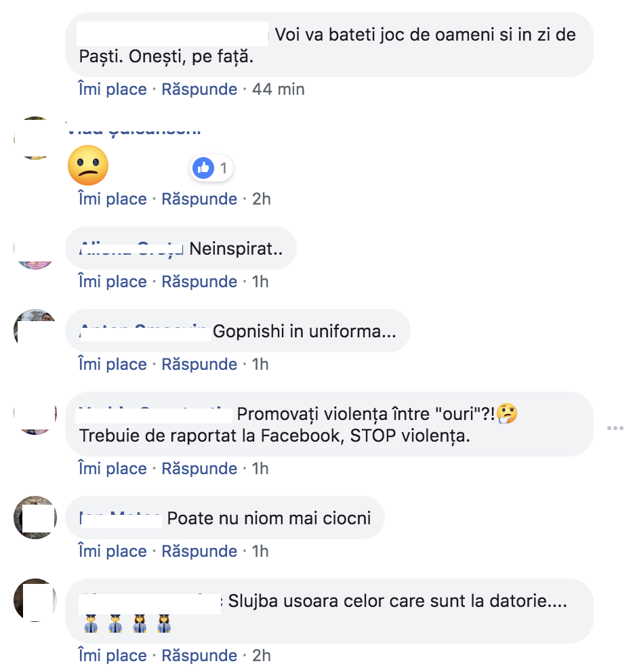Click 'Răspunde' under the Neinspirat comment
Image resolution: width=633 pixels, height=672 pixels.
click(x=199, y=282)
